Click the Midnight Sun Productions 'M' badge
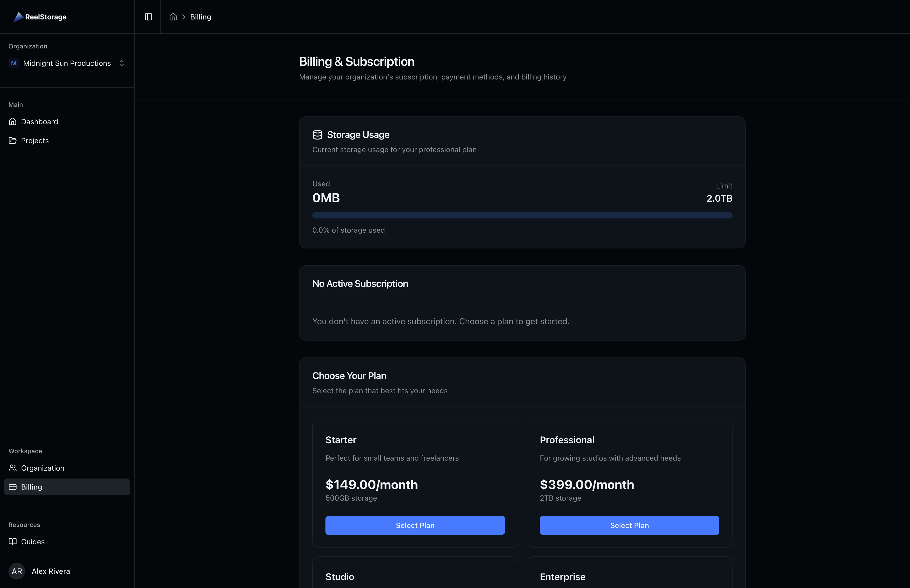This screenshot has height=588, width=910. click(x=14, y=63)
